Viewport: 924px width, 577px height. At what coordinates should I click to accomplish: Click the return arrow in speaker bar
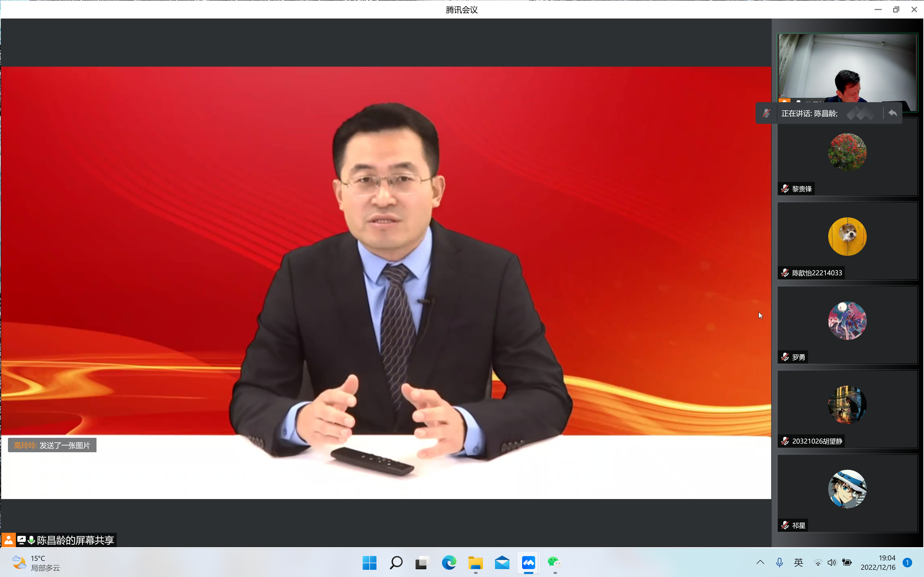point(892,113)
